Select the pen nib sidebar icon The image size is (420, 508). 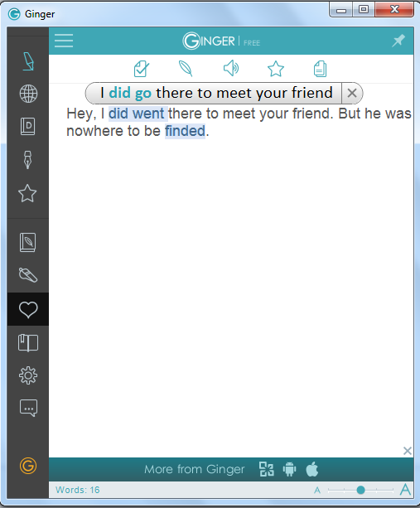click(28, 160)
